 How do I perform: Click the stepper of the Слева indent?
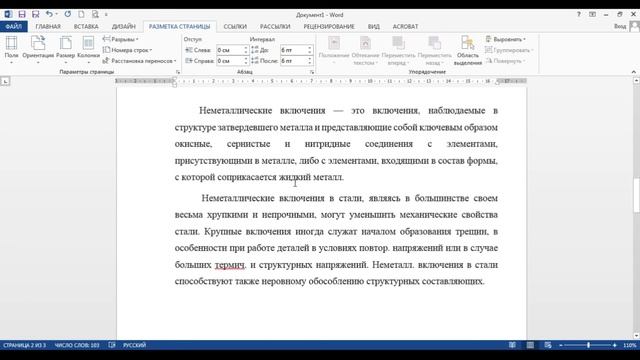(x=246, y=50)
